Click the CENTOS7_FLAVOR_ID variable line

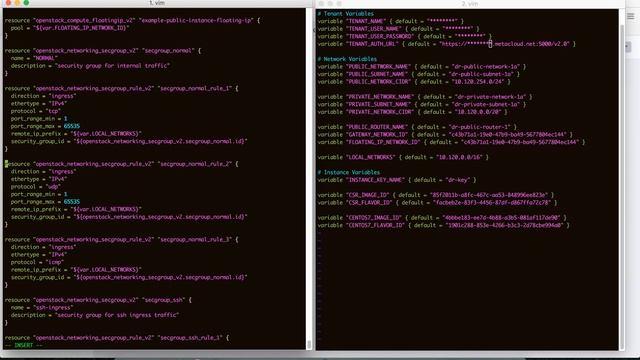[444, 225]
